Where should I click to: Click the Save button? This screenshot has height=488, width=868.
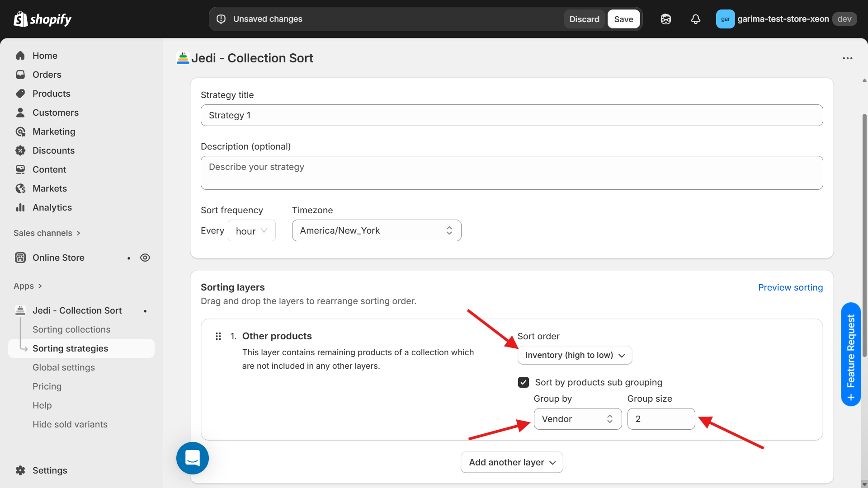pos(623,19)
